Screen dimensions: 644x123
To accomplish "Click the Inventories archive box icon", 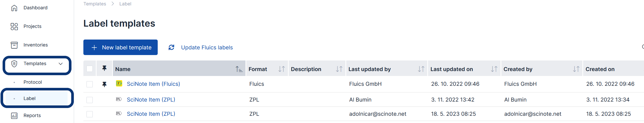I will point(14,45).
